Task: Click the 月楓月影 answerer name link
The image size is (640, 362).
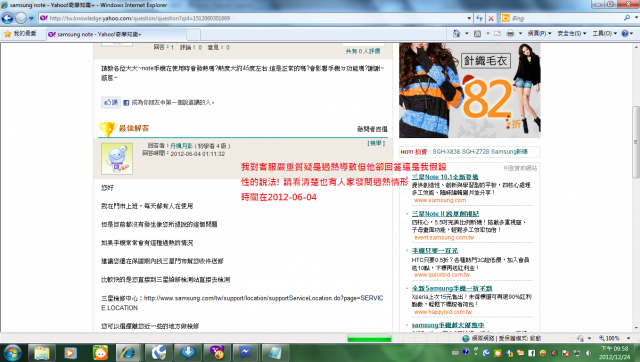Action: (181, 146)
